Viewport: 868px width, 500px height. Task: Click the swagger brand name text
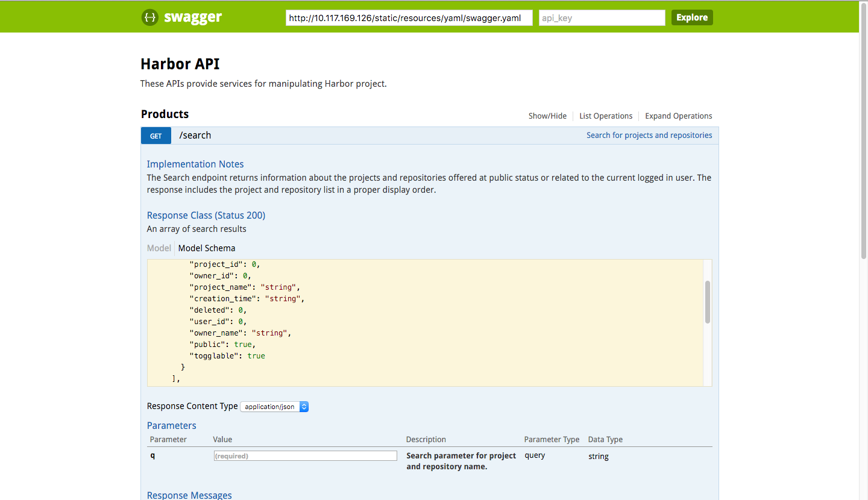pos(193,17)
